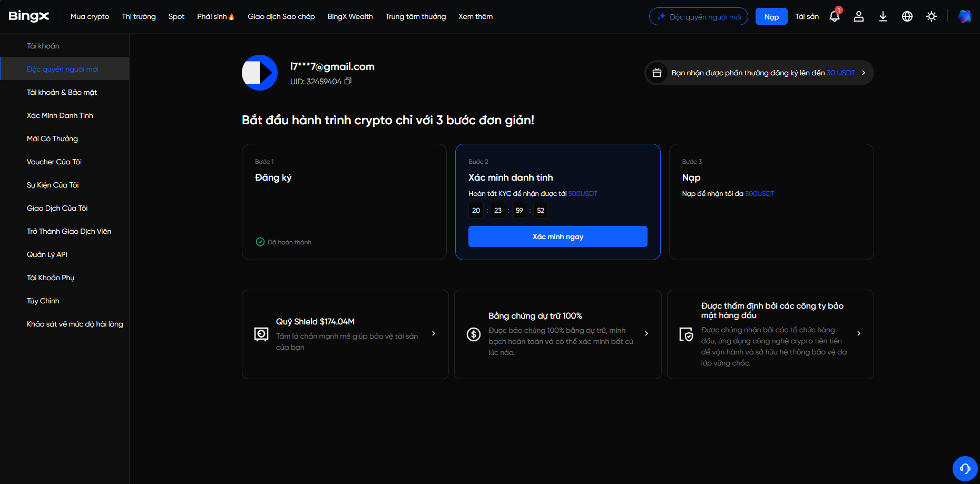The width and height of the screenshot is (980, 484).
Task: Click the email l7***7@gmail.com
Action: coord(332,66)
